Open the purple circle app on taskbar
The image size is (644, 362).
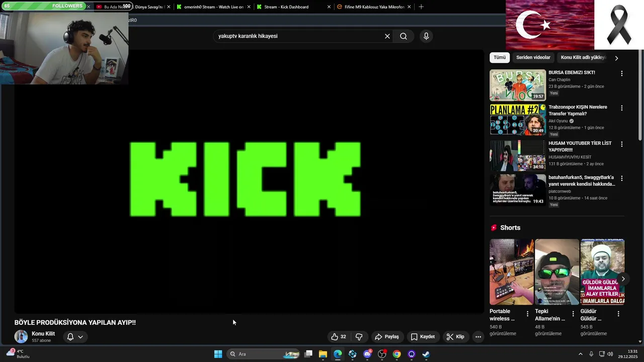412,354
